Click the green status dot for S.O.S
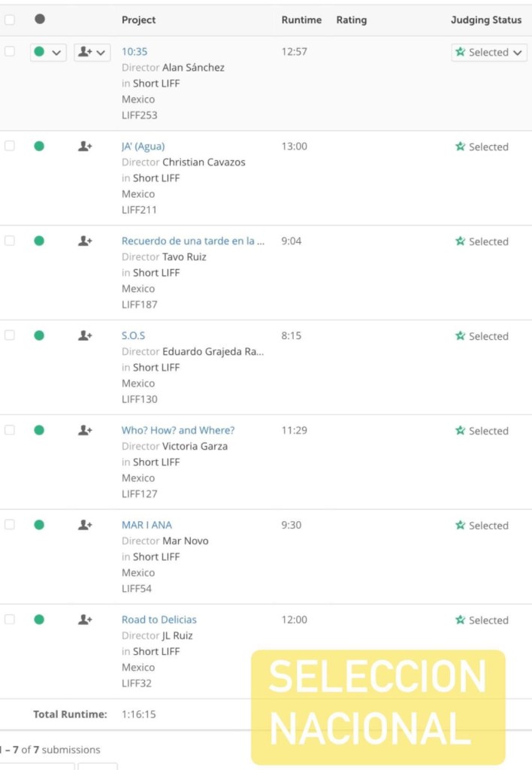 39,335
